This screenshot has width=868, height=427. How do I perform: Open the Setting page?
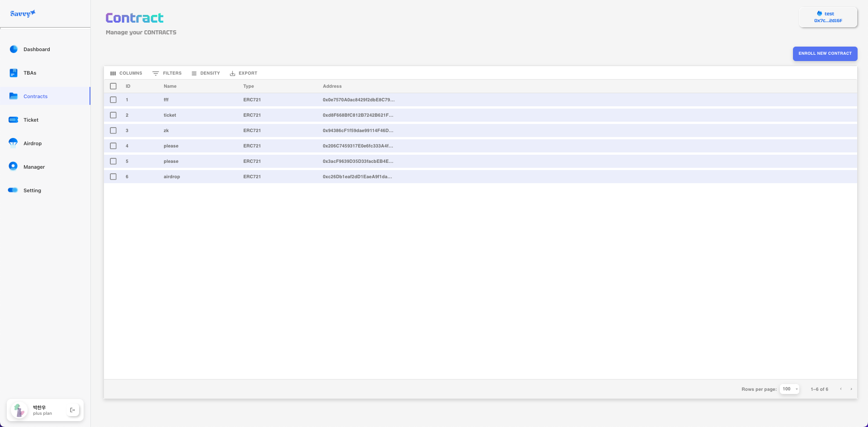[45, 190]
